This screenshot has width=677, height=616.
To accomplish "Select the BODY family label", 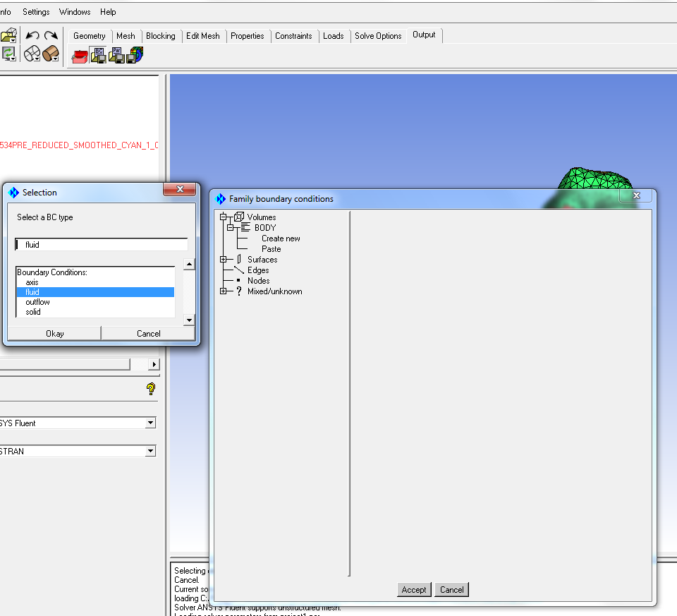I will [x=265, y=228].
